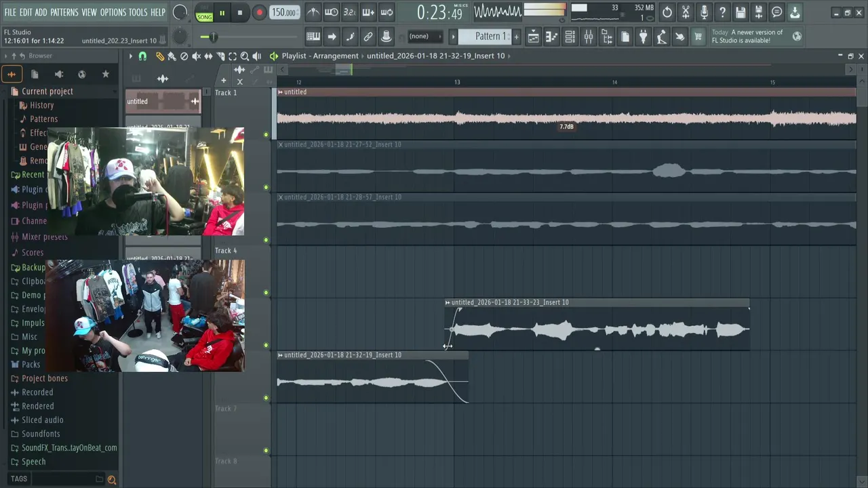Turn the main volume knob
The width and height of the screenshot is (868, 488).
point(180,12)
